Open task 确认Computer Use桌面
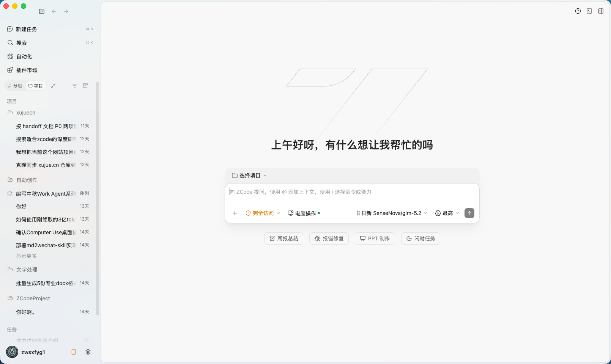 50,232
